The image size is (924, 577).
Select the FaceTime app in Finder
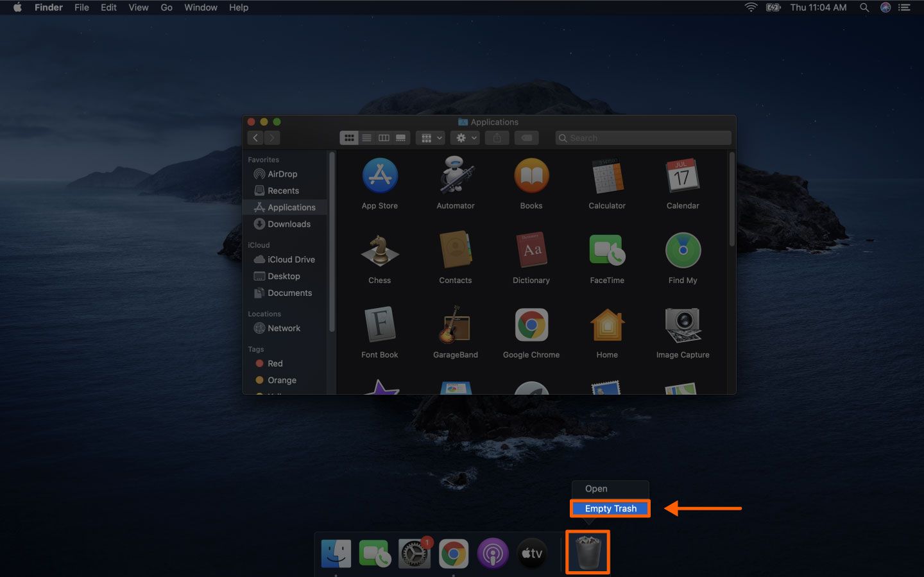tap(607, 250)
